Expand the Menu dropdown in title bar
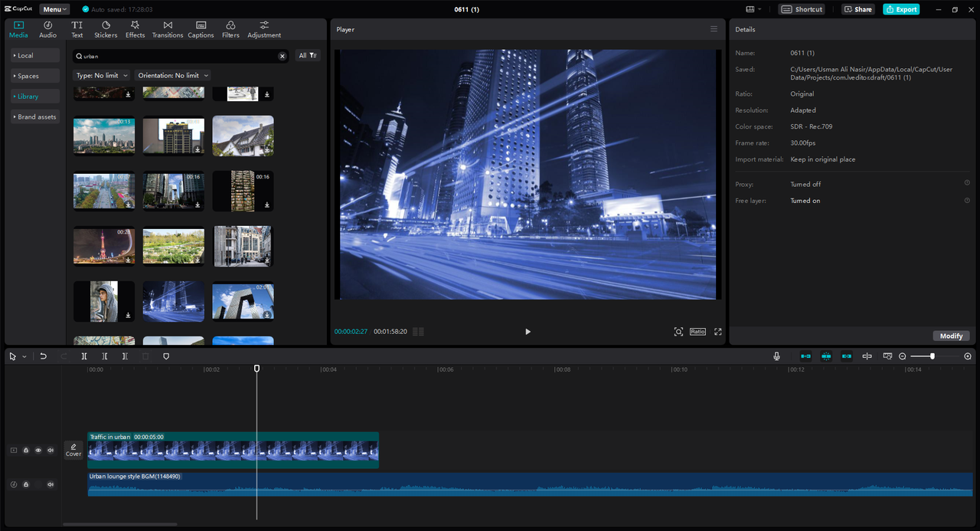980x531 pixels. click(54, 9)
